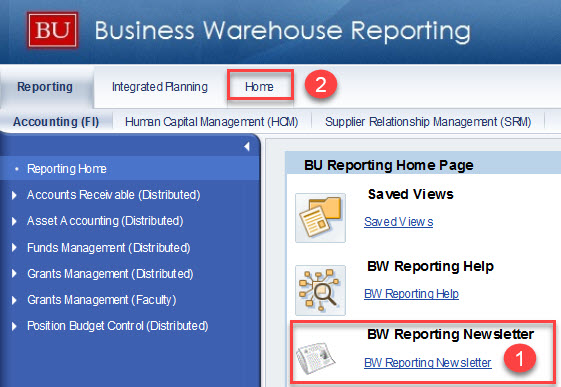Select Supplier Relationship Management (SRM) sub-tab
The image size is (561, 387).
pos(428,122)
